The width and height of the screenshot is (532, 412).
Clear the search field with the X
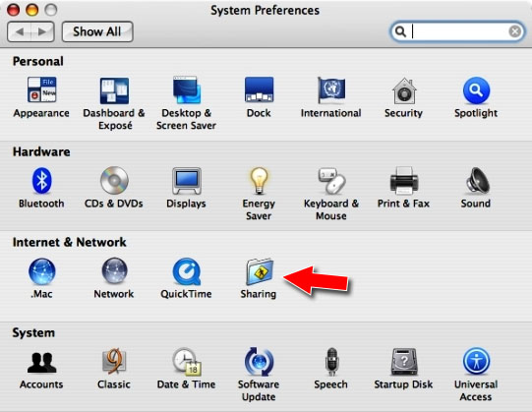tap(514, 31)
